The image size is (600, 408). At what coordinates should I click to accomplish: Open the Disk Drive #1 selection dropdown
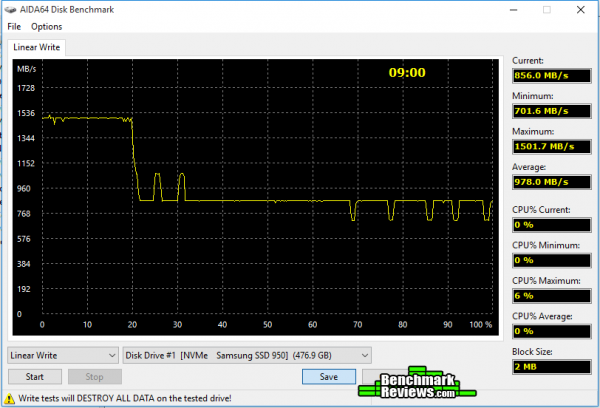pyautogui.click(x=247, y=355)
